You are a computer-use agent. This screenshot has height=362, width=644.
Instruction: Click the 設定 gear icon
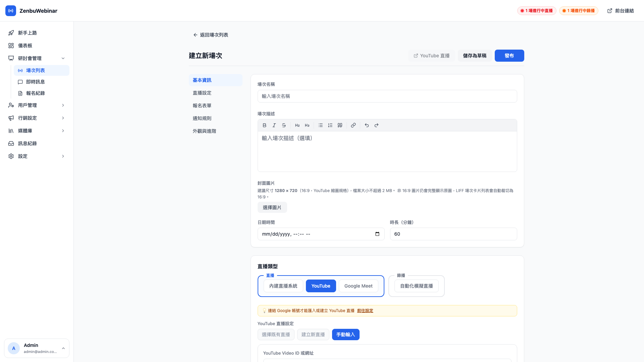pos(11,156)
